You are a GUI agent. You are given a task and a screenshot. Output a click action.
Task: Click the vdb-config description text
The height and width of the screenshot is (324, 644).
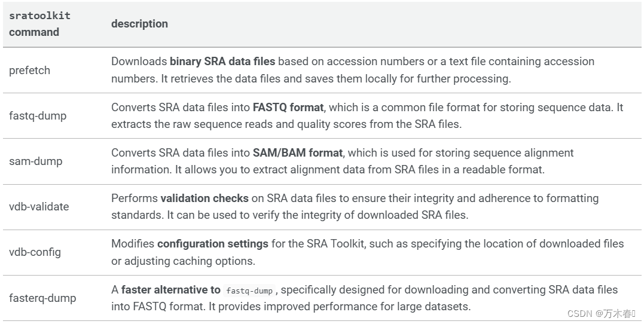coord(368,252)
